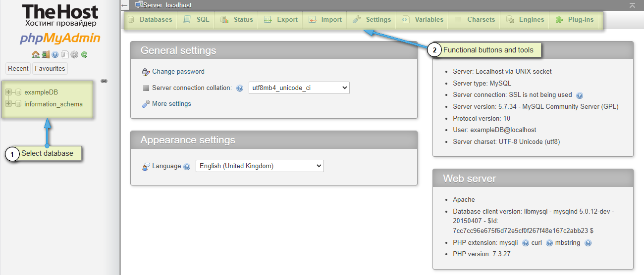Open phpMyAdmin documentation help icon

click(x=55, y=54)
